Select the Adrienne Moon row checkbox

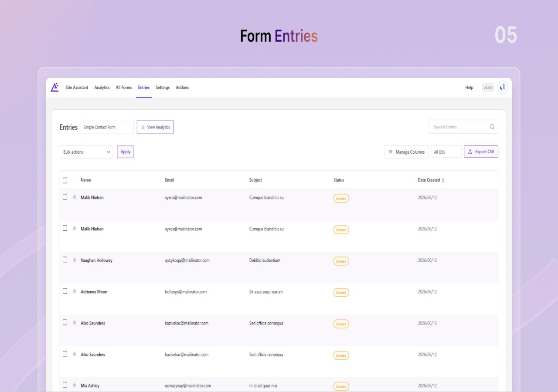pos(65,291)
